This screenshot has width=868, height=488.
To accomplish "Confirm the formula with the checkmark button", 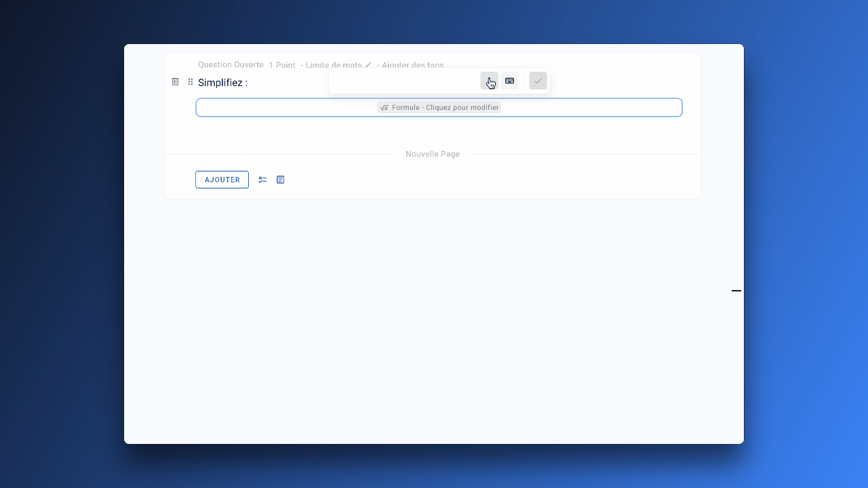I will pyautogui.click(x=538, y=81).
